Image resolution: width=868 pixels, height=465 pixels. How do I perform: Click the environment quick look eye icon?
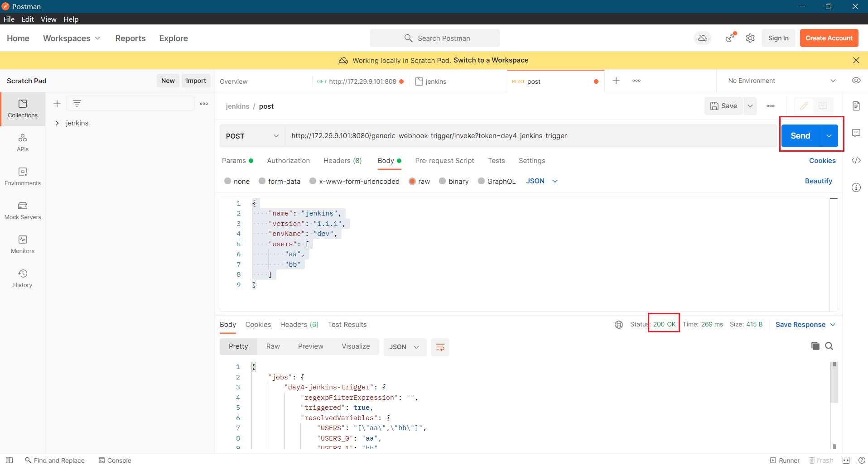(x=856, y=81)
